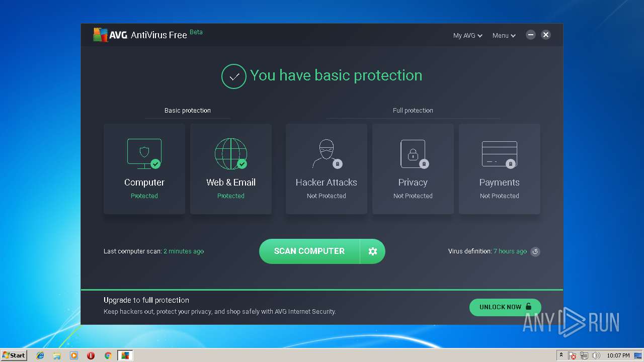This screenshot has width=644, height=362.
Task: Launch Opera browser from the taskbar
Action: click(91, 355)
